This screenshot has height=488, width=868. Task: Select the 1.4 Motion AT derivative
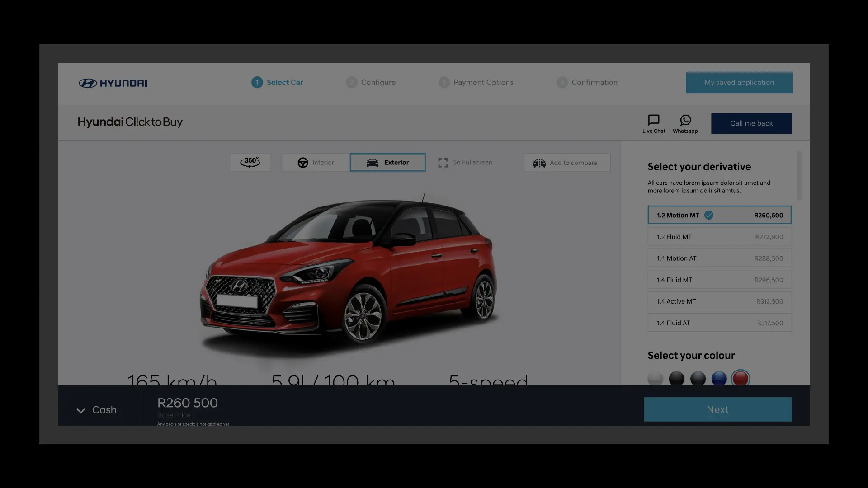coord(720,258)
